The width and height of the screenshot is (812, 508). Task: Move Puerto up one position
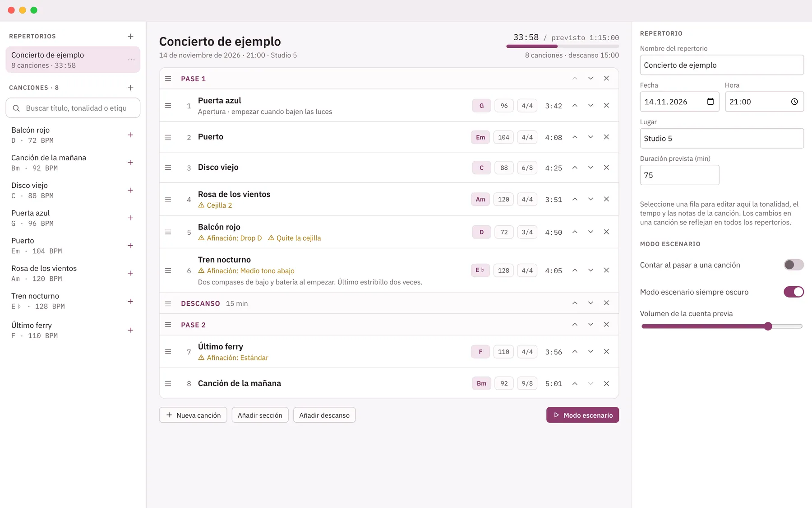(575, 137)
